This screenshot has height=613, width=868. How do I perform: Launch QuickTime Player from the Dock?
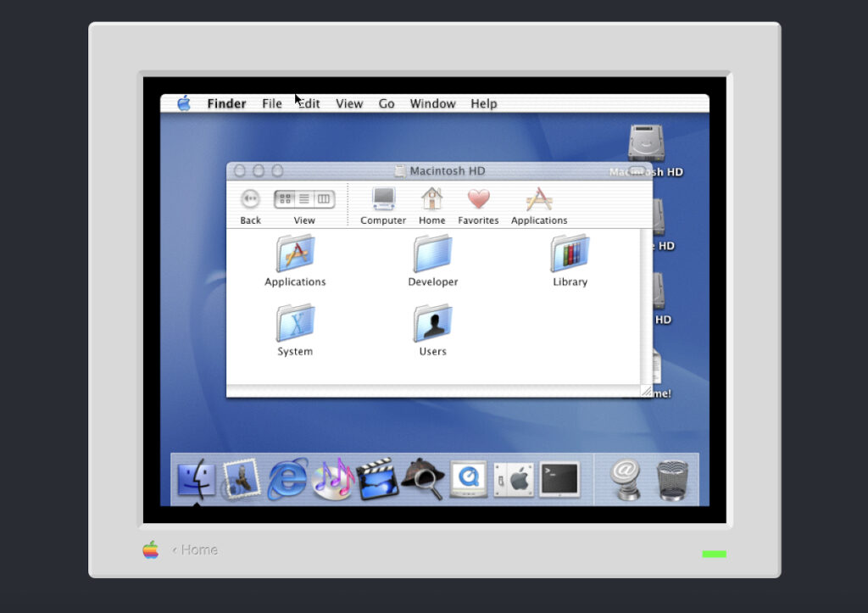[468, 479]
